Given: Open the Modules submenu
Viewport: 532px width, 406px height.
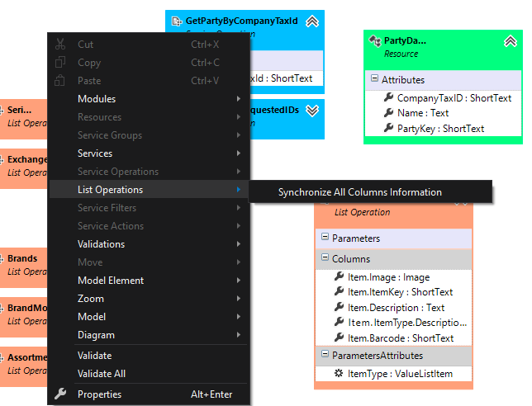Looking at the screenshot, I should [149, 99].
